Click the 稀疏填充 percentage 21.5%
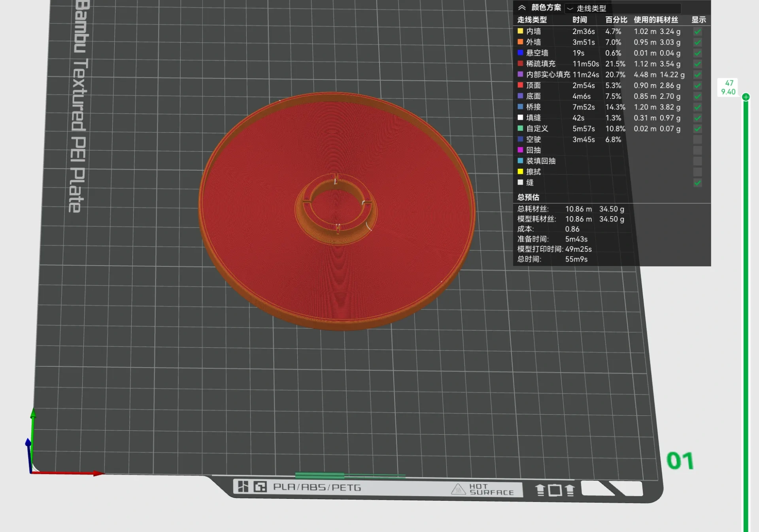The width and height of the screenshot is (759, 532). 615,64
